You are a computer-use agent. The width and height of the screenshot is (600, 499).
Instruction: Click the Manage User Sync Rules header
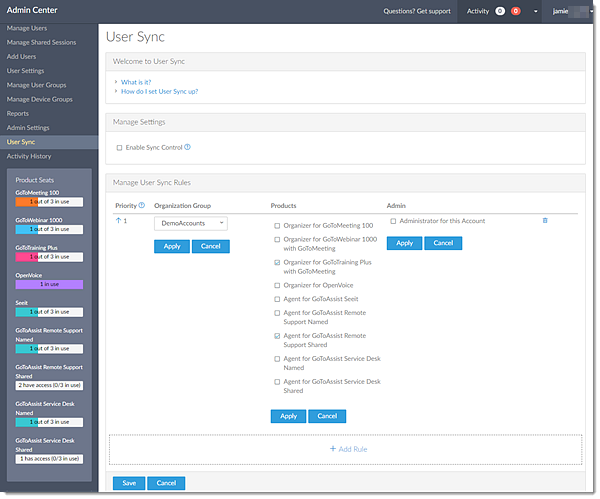(x=346, y=183)
